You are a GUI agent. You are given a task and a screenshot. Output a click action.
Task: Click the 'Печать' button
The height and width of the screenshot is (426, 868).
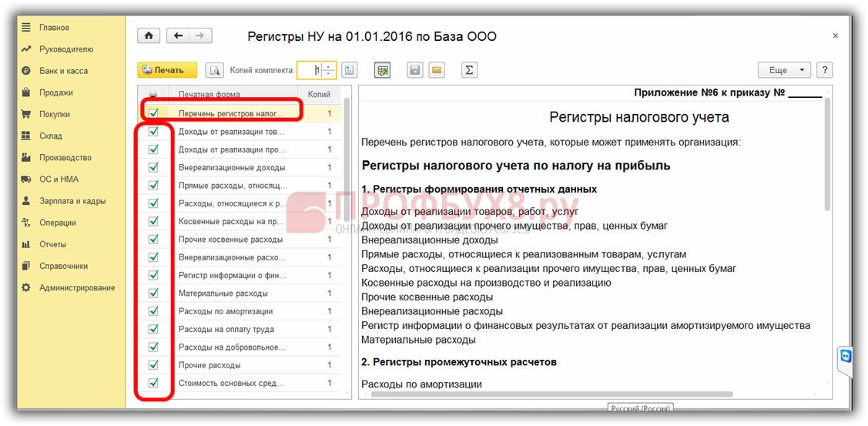pos(167,70)
